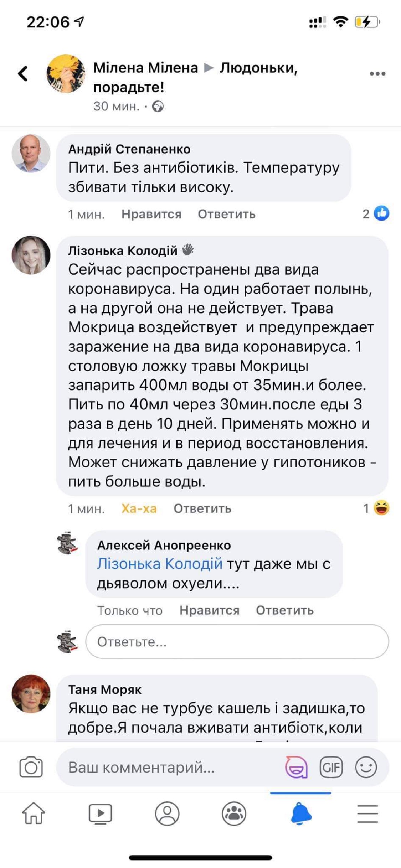Tap the back arrow

tap(23, 74)
